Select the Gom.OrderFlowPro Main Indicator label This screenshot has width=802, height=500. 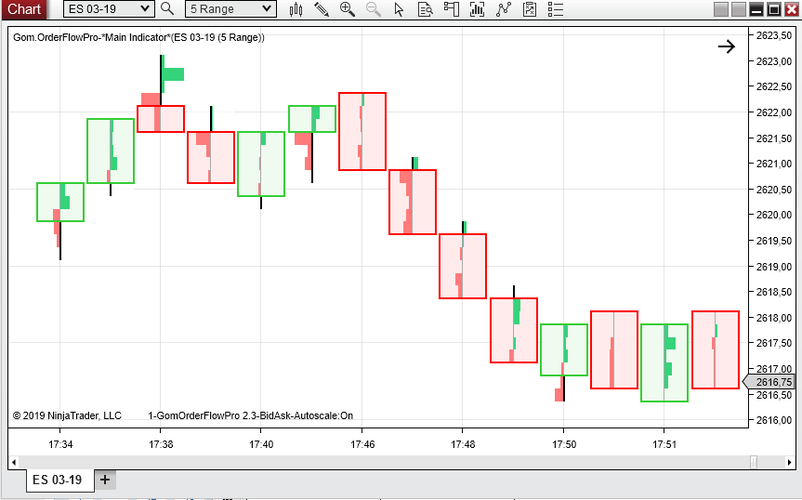point(139,37)
